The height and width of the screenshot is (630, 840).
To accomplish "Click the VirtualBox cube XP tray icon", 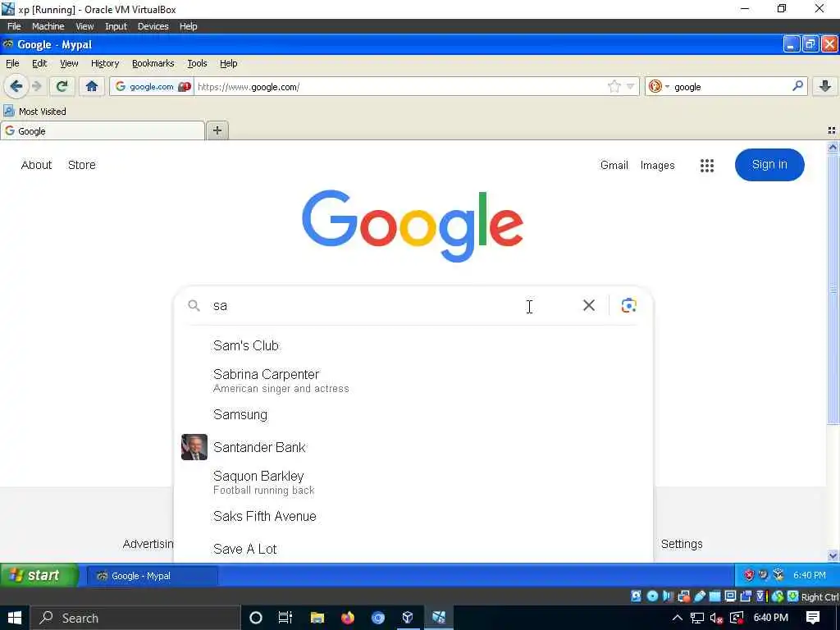I will click(x=778, y=575).
